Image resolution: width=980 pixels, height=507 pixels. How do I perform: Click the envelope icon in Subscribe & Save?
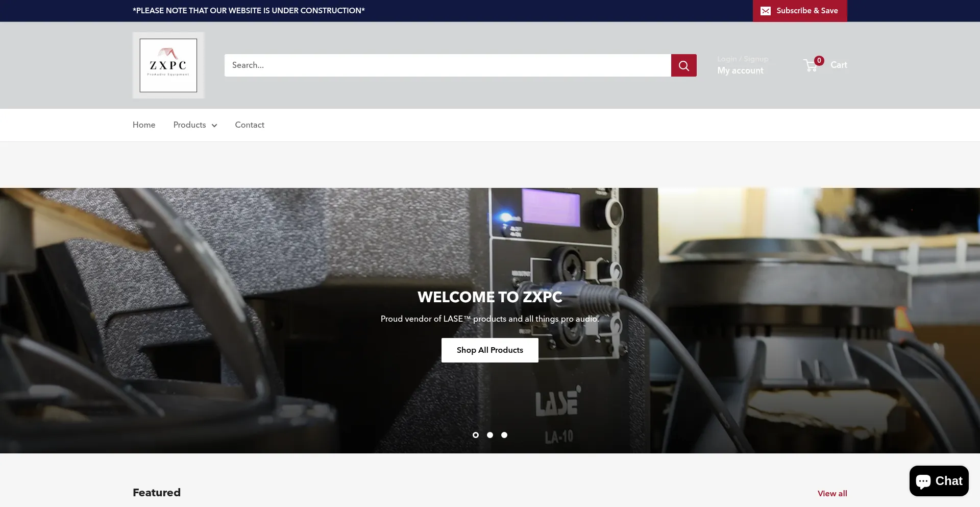point(766,11)
